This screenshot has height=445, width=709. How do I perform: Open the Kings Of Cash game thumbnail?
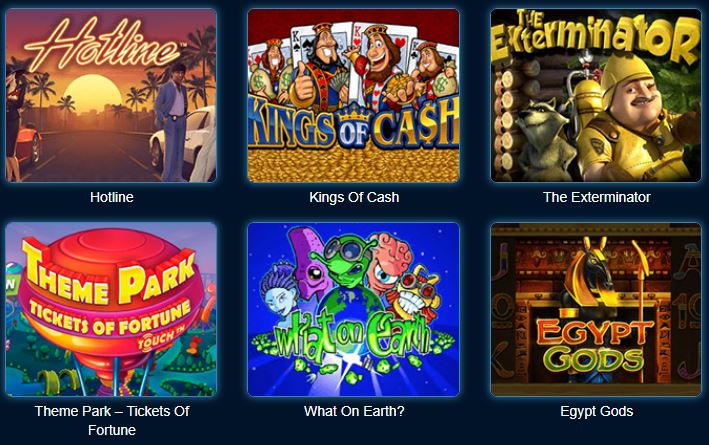point(354,95)
